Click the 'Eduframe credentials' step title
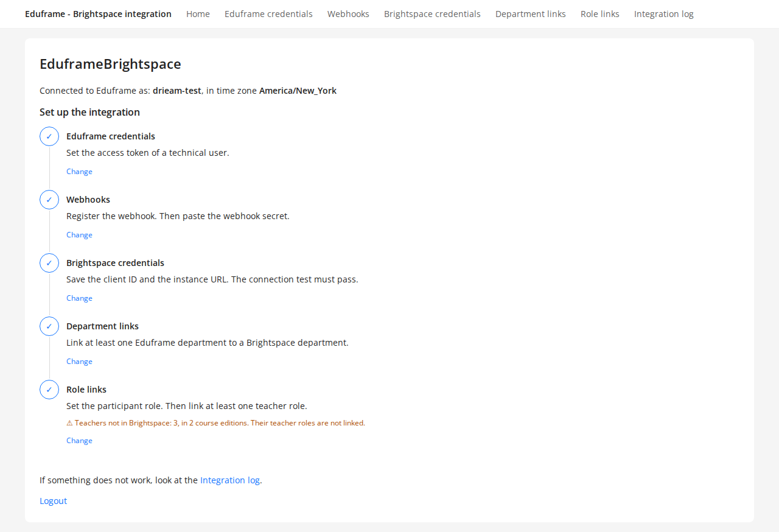 click(x=111, y=136)
